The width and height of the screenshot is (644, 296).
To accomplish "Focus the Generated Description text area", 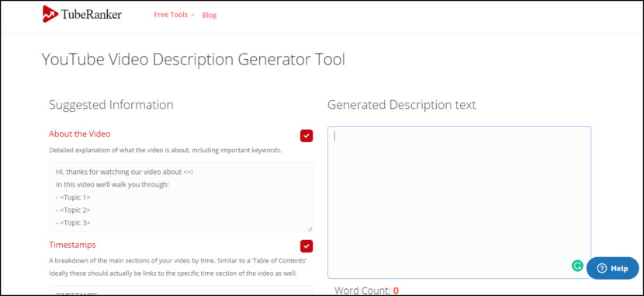I will pos(459,202).
